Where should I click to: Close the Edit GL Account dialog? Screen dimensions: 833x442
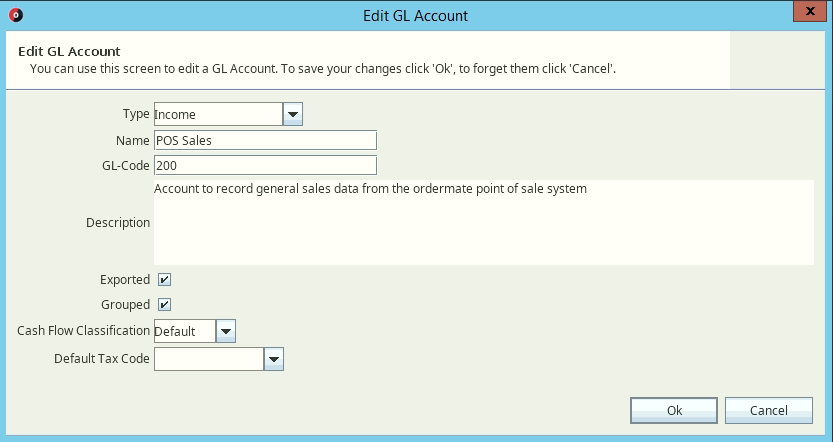point(810,11)
